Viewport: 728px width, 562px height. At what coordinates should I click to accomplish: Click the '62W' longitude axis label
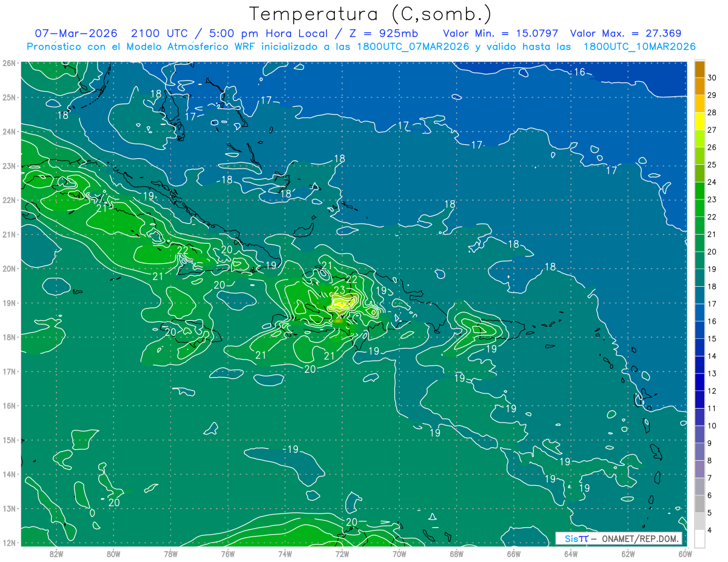(628, 554)
